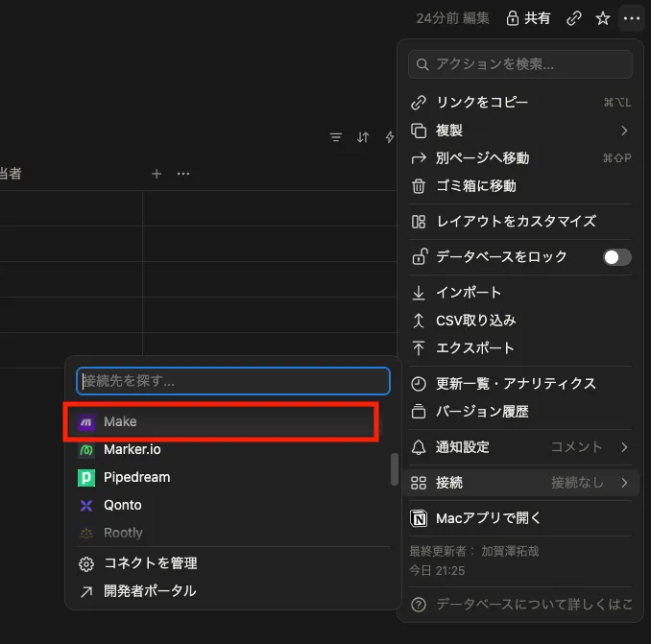
Task: Select CSV取り込み menu item
Action: coord(520,321)
